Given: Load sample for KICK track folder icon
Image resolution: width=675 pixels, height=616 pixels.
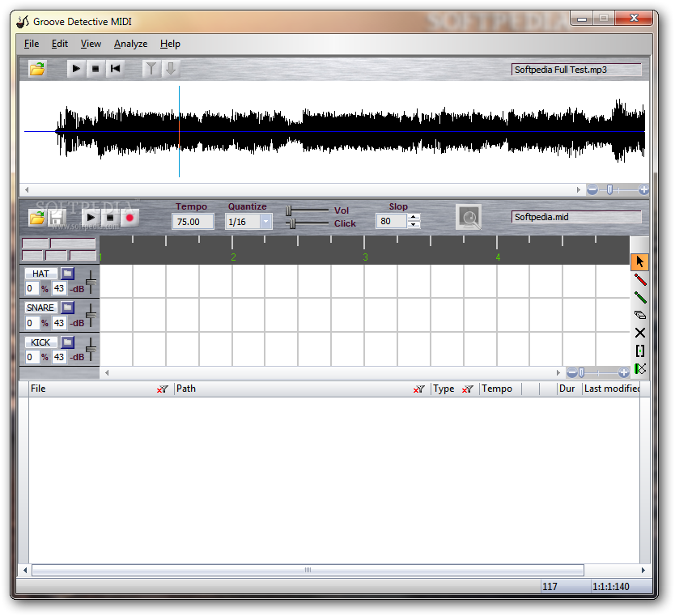Looking at the screenshot, I should point(67,342).
